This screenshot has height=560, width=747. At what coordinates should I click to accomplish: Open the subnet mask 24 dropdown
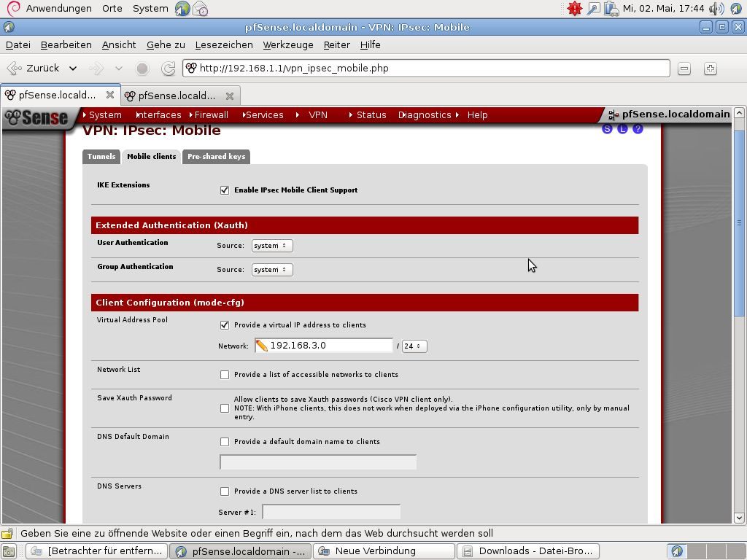(414, 346)
